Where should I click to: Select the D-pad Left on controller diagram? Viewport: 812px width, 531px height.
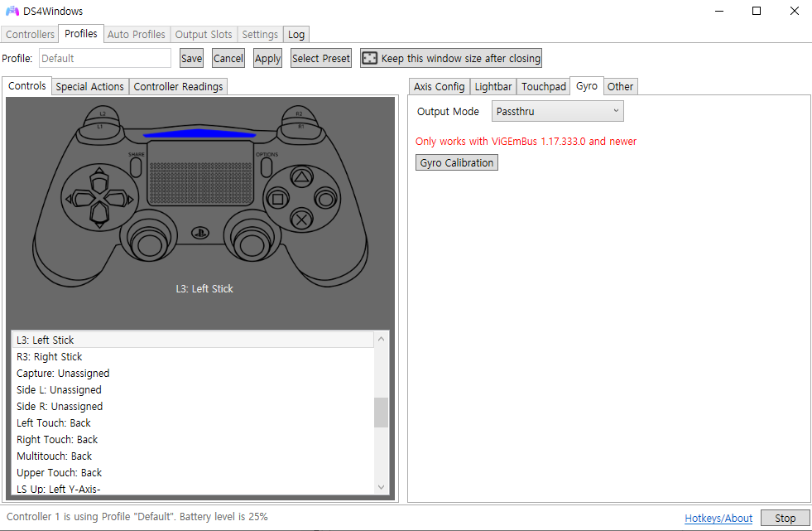pyautogui.click(x=79, y=199)
